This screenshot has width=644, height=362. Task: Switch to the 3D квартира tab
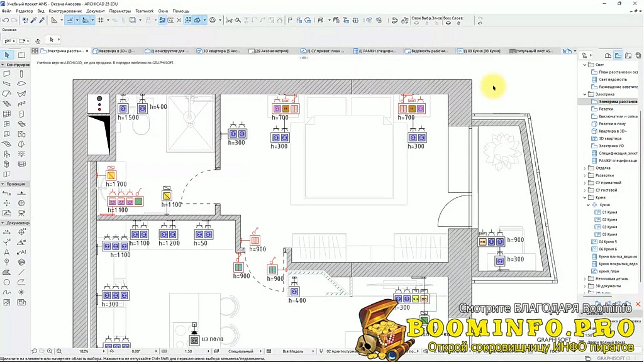tap(218, 51)
